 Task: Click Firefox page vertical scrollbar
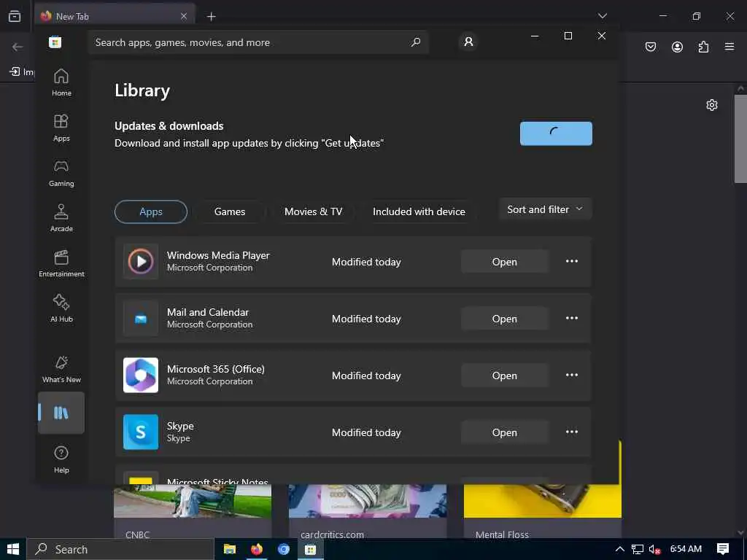pos(740,139)
